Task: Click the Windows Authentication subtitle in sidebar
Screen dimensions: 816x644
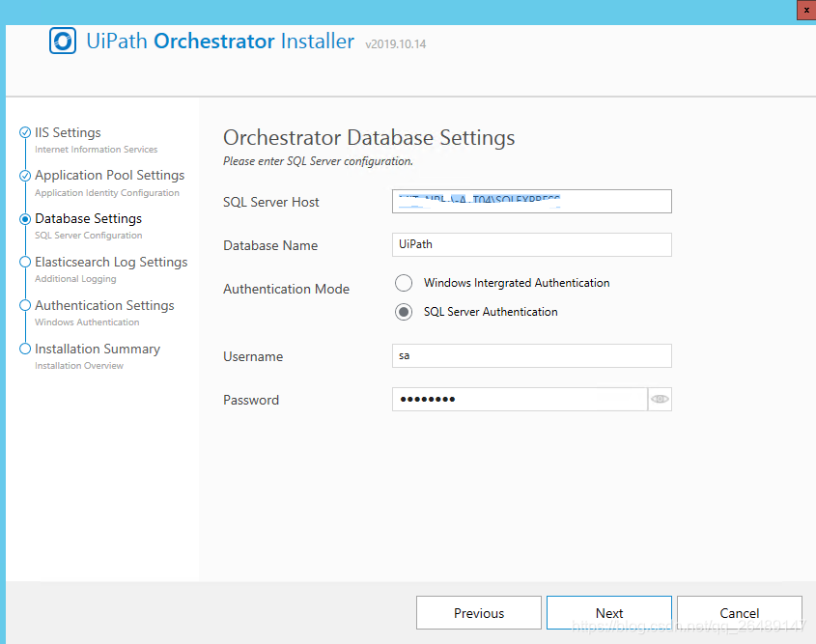Action: 87,322
